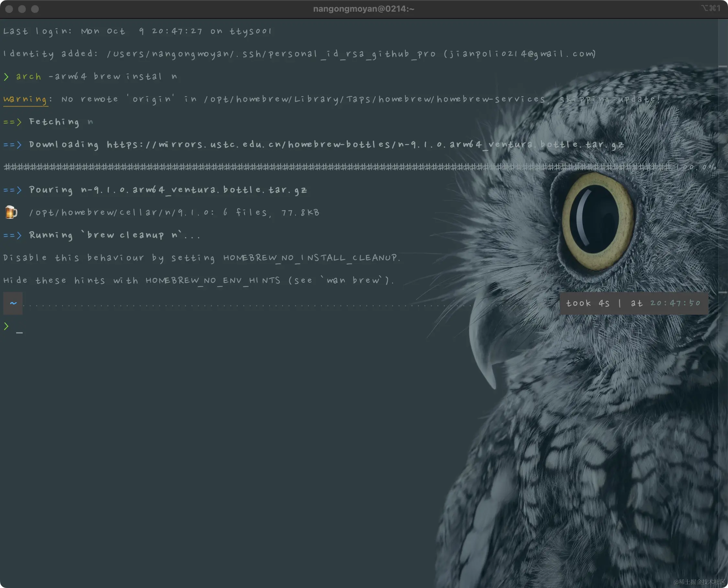Click the hash-mark download progress bar
728x588 pixels.
pos(336,167)
